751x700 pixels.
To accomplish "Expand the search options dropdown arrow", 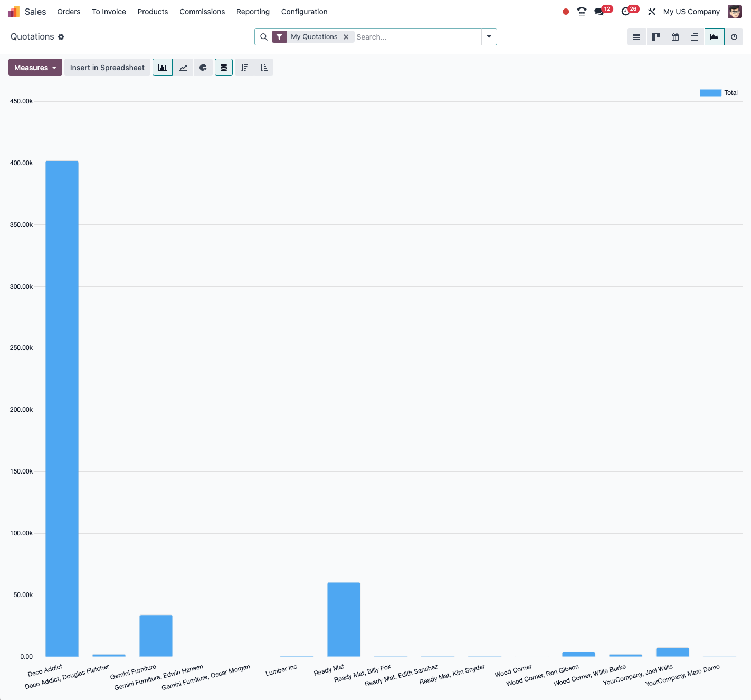I will click(x=489, y=37).
